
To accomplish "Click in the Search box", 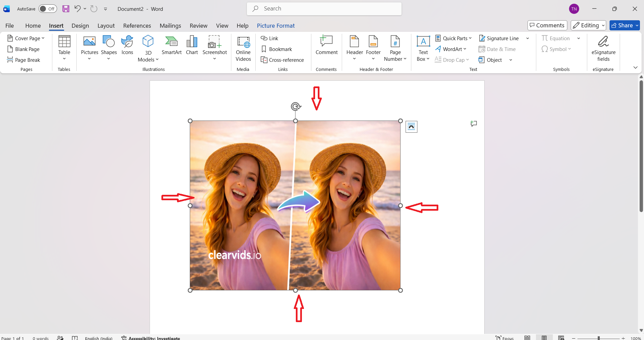I will [324, 9].
